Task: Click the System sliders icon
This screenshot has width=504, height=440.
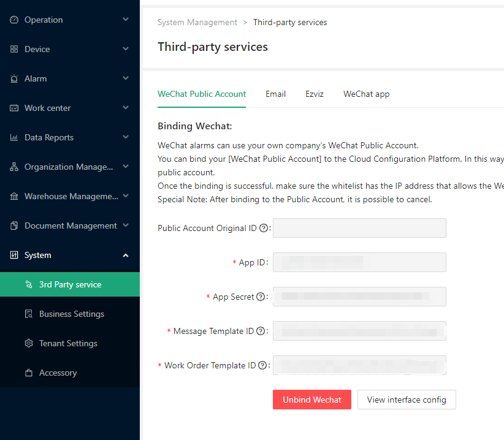Action: pos(14,255)
